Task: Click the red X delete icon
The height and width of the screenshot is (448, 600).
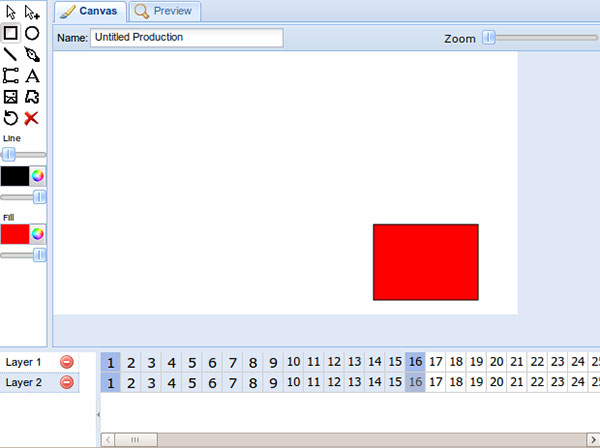Action: pyautogui.click(x=32, y=118)
